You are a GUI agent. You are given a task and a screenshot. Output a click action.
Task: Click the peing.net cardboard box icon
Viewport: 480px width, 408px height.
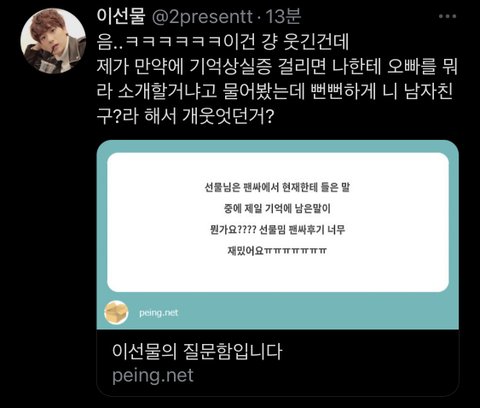click(x=116, y=313)
